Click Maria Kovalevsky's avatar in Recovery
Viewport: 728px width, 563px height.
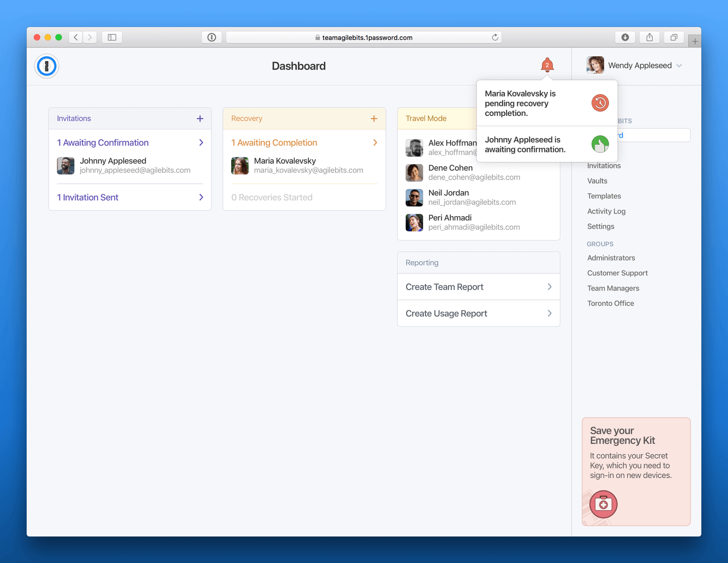click(240, 165)
